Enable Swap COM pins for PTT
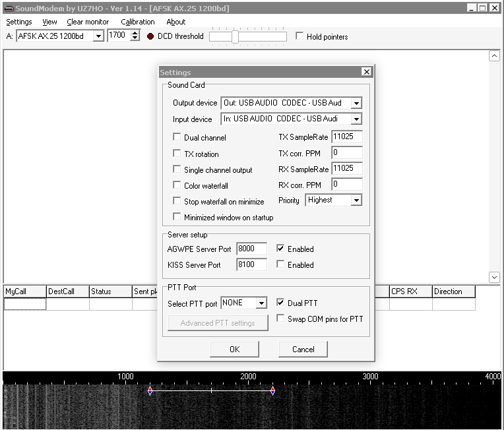 click(280, 318)
